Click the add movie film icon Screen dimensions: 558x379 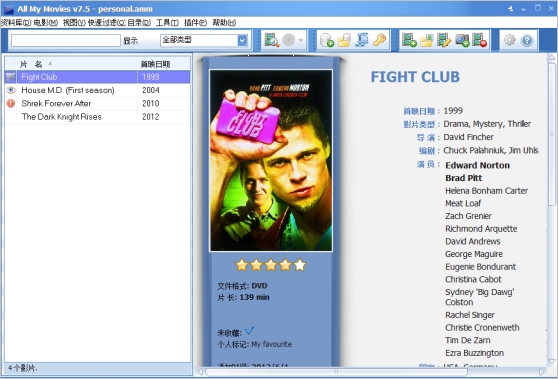click(409, 40)
